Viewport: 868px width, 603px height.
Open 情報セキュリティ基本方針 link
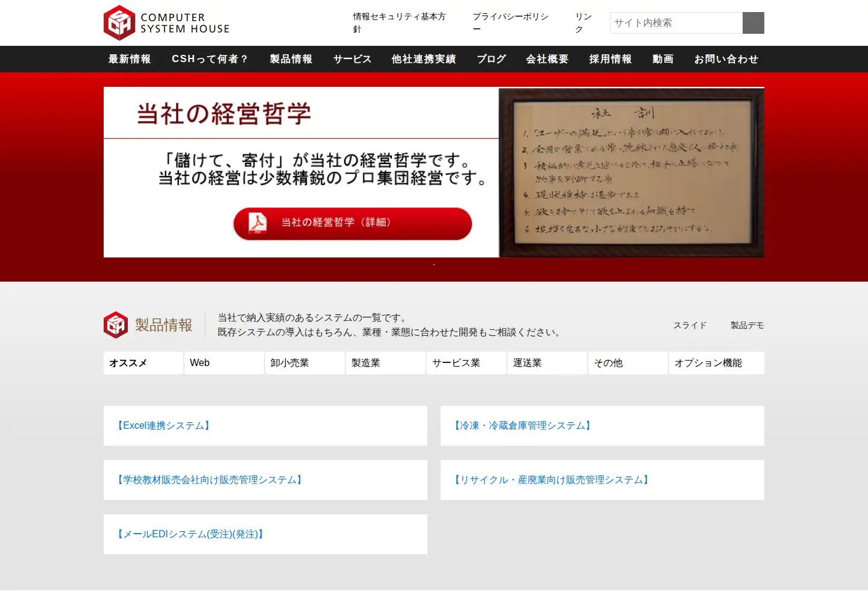[400, 23]
